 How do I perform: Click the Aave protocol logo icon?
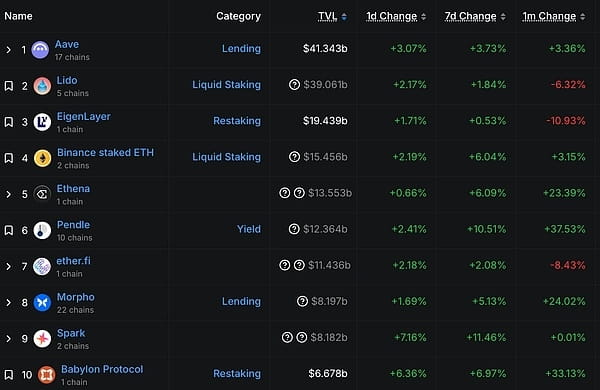tap(40, 50)
